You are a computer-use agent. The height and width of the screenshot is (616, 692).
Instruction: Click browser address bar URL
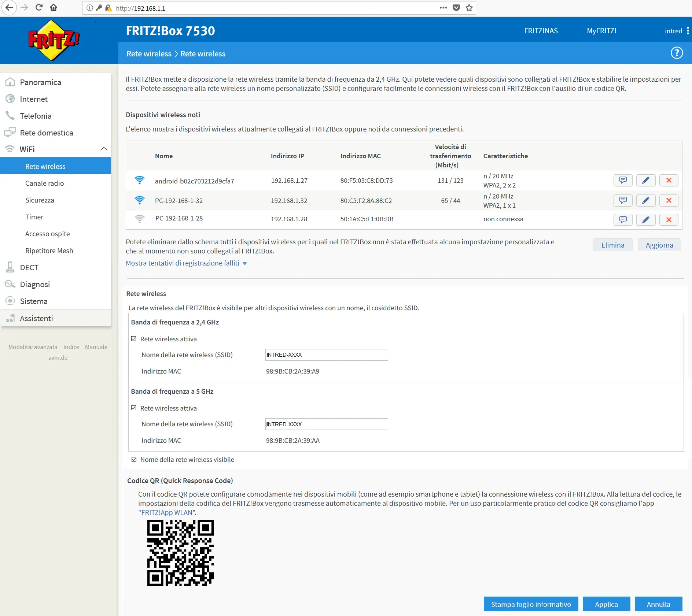[x=140, y=8]
